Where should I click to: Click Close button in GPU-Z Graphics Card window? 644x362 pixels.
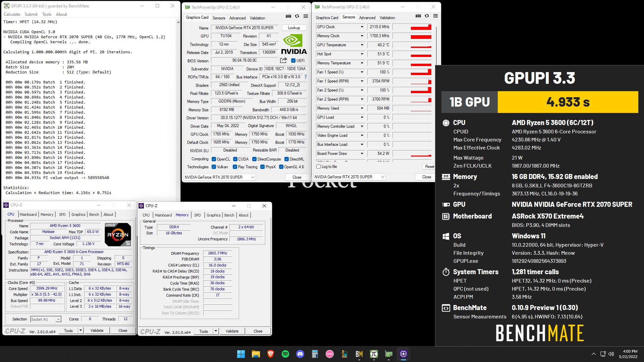pyautogui.click(x=297, y=177)
